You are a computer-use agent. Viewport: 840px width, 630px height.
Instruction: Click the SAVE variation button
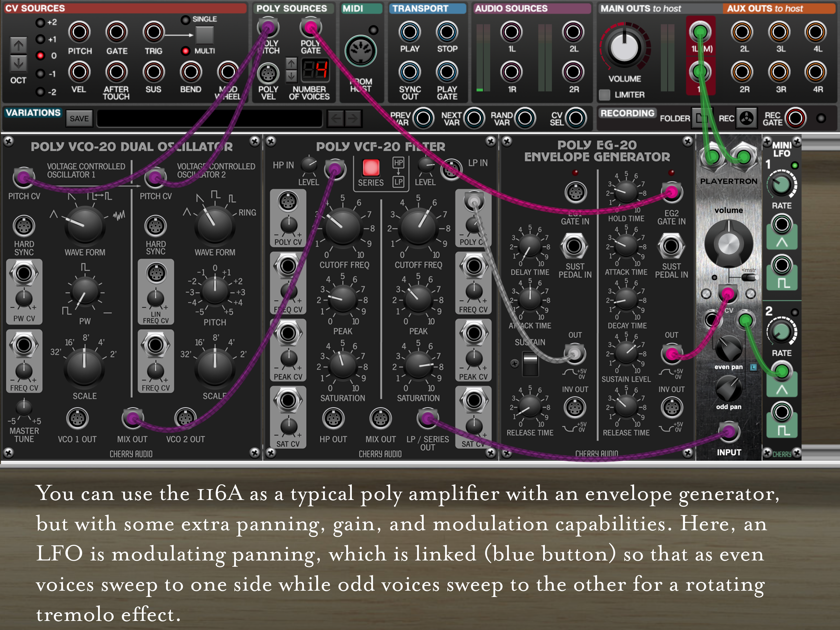[x=79, y=118]
